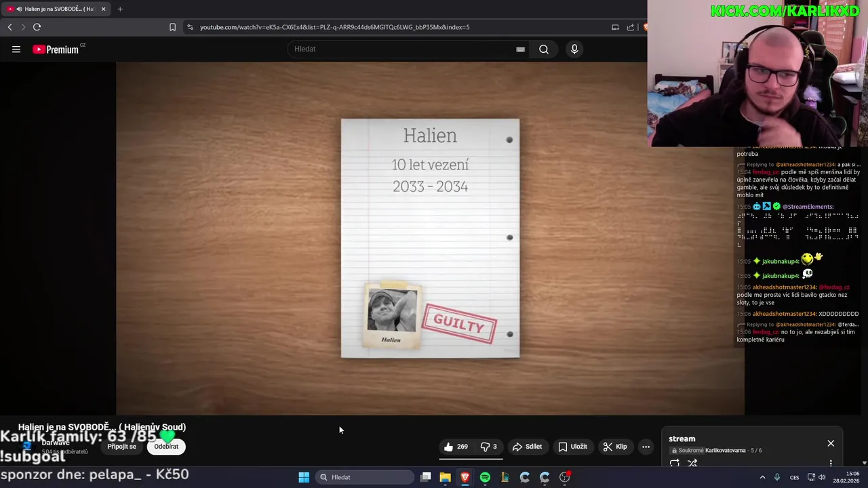868x488 pixels.
Task: Open League of Legends taskbar icon
Action: pos(505,477)
